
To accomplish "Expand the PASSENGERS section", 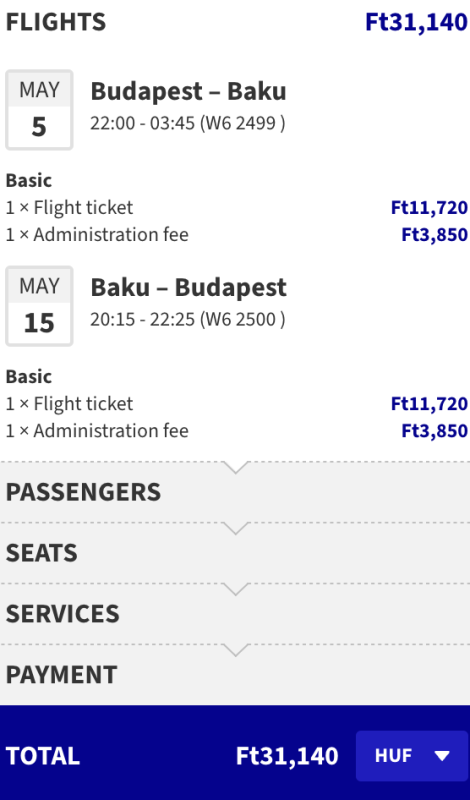I will click(235, 492).
